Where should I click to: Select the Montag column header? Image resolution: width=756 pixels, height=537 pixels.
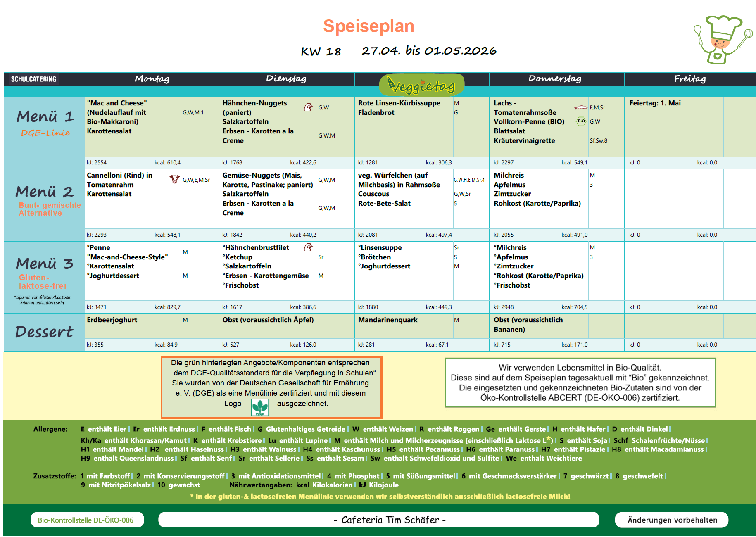pyautogui.click(x=152, y=79)
